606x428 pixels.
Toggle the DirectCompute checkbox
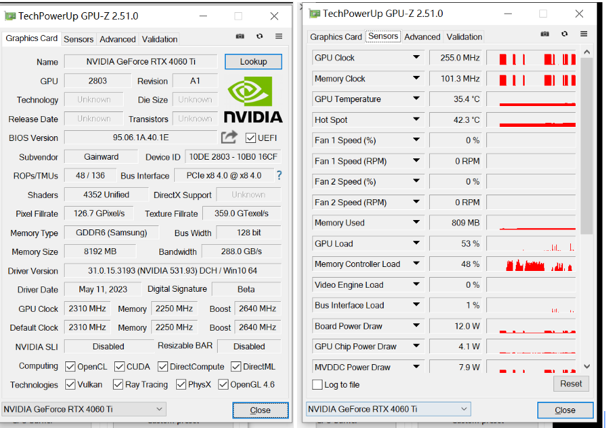[162, 366]
